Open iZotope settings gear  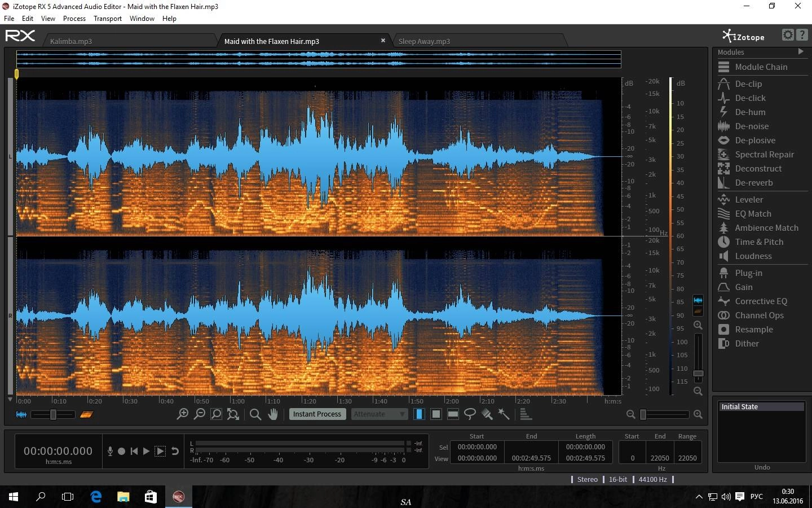(787, 35)
